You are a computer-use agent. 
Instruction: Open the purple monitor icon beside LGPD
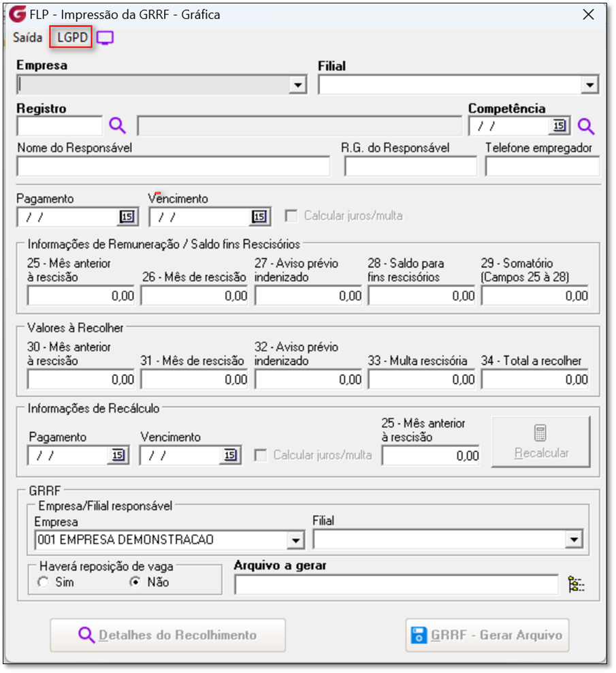pos(105,38)
